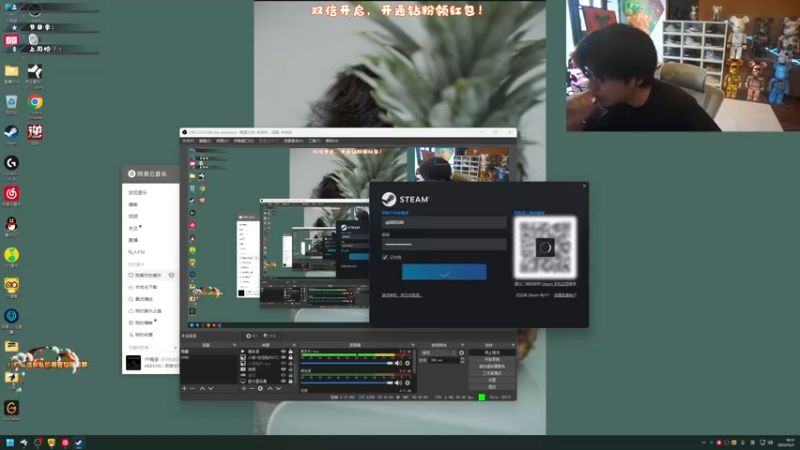Add a new source in OBS Sources panel
The height and width of the screenshot is (450, 800).
click(x=244, y=389)
